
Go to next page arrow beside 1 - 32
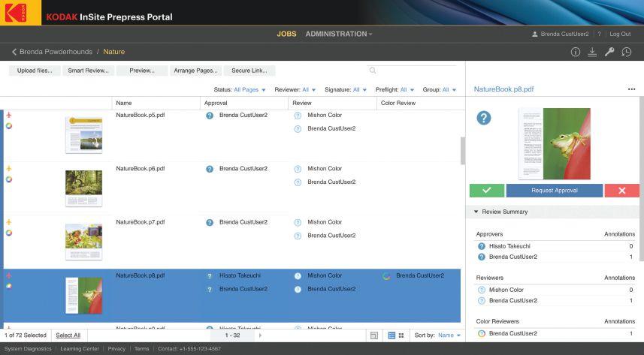pyautogui.click(x=260, y=335)
